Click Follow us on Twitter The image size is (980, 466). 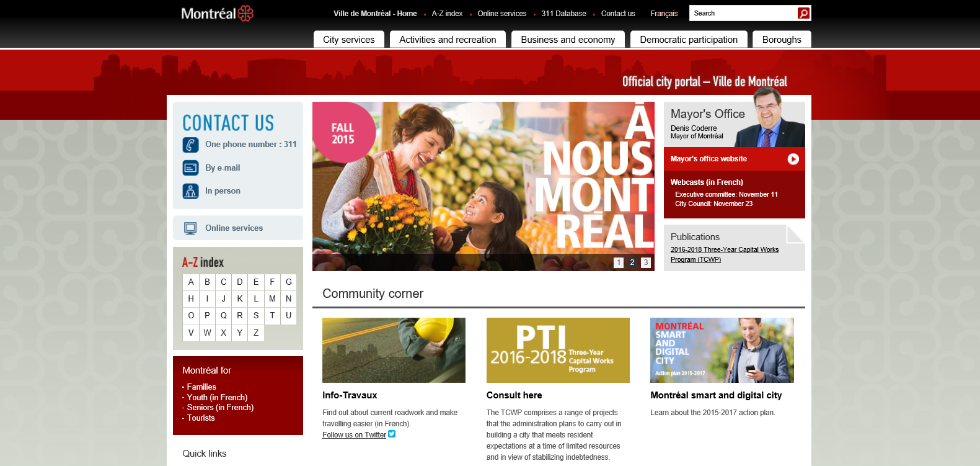click(x=354, y=435)
